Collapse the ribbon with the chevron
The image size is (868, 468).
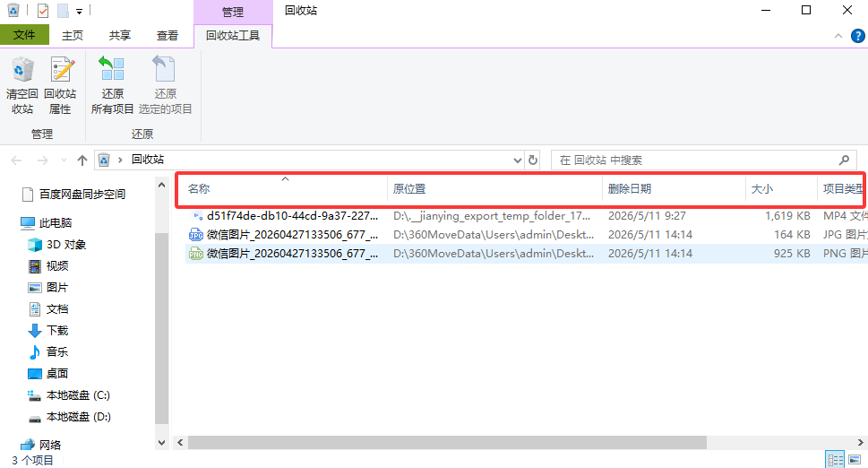coord(838,36)
